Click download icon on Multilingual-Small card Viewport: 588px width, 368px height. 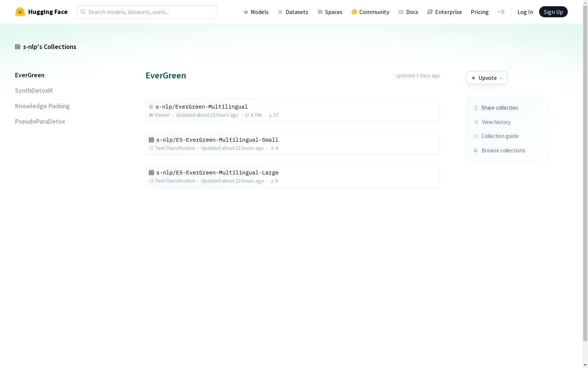point(272,148)
